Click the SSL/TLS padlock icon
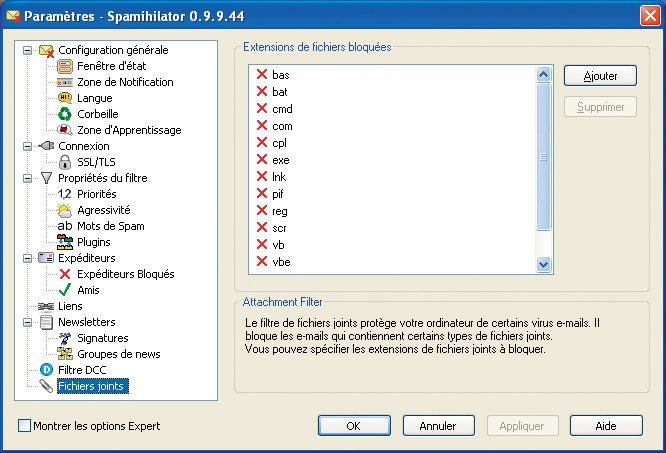This screenshot has width=666, height=453. pyautogui.click(x=65, y=162)
